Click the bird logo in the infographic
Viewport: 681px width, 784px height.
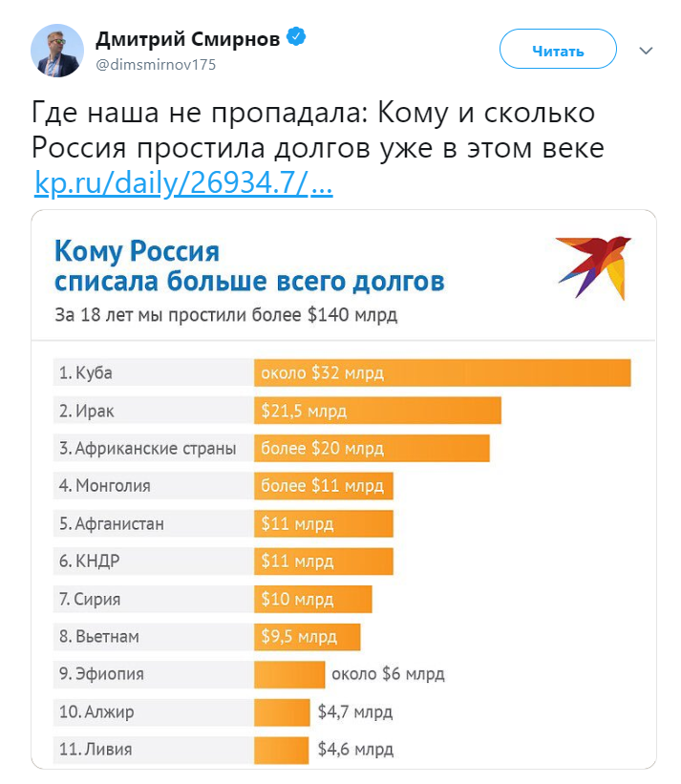pyautogui.click(x=593, y=267)
